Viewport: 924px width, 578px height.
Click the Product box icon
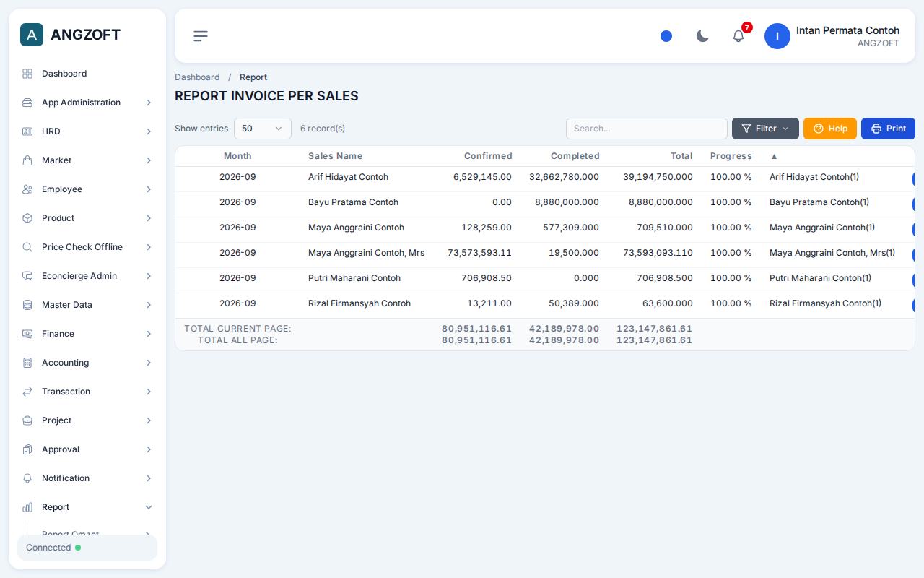pos(27,218)
